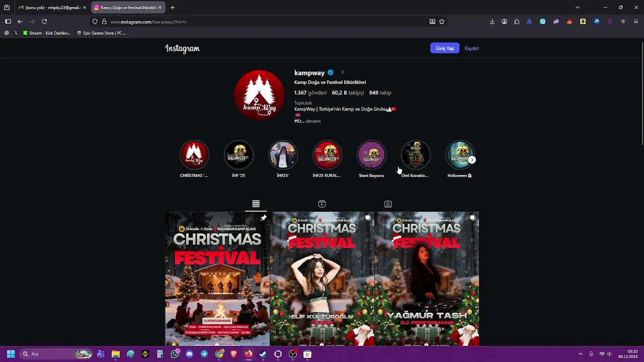Open Microsoft Teams from the taskbar
Viewport: 644px width, 362px height.
101,354
